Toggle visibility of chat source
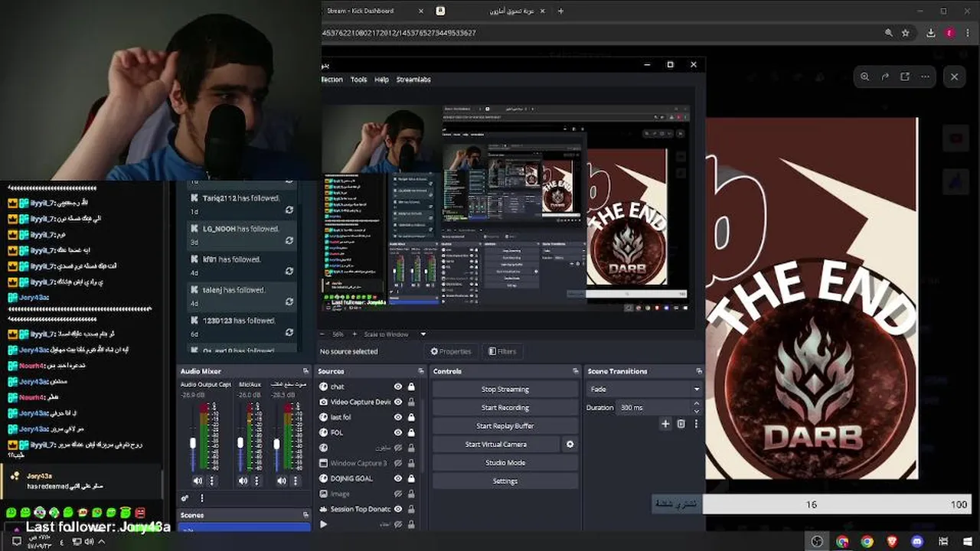 pyautogui.click(x=398, y=386)
